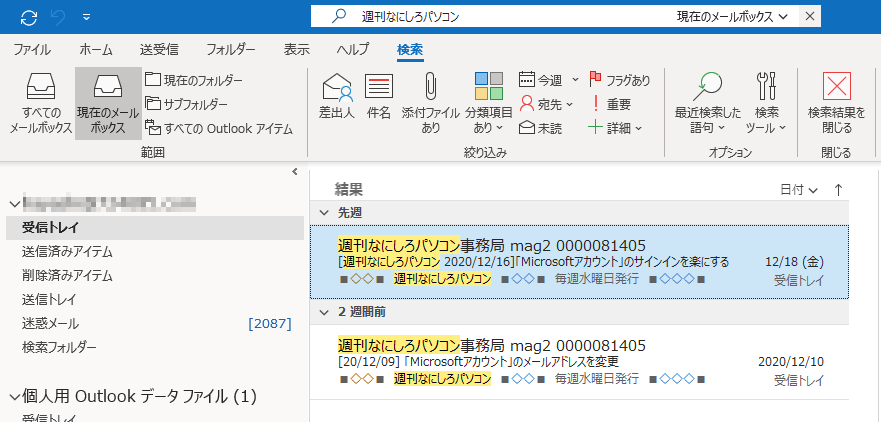Click the Undo arrow in quick access toolbar
881x422 pixels.
pyautogui.click(x=58, y=17)
